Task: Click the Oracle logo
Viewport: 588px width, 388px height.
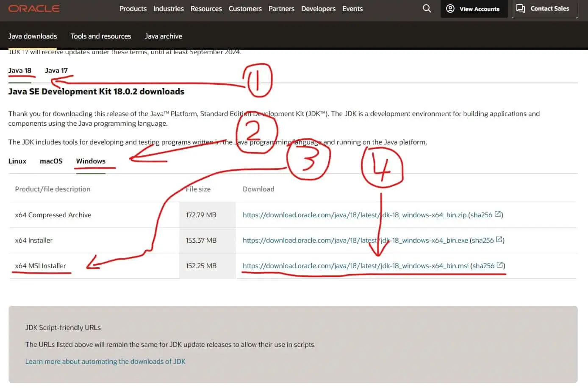Action: [34, 8]
